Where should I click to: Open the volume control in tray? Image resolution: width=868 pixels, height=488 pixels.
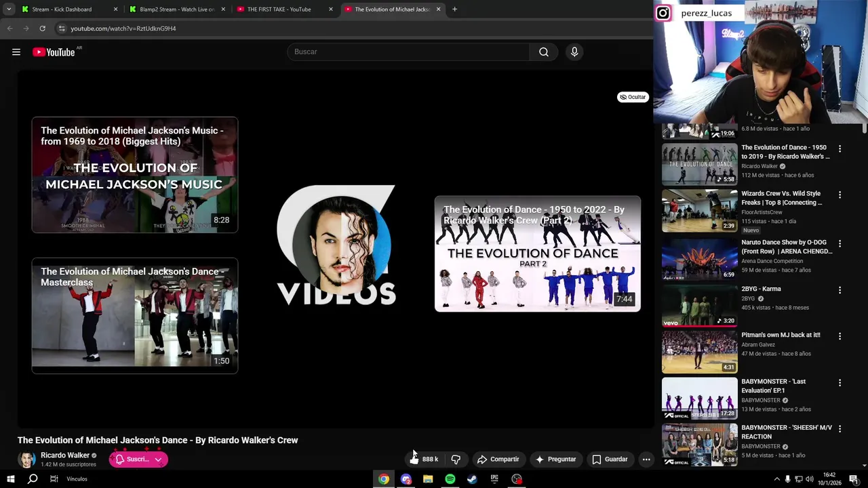tap(809, 479)
